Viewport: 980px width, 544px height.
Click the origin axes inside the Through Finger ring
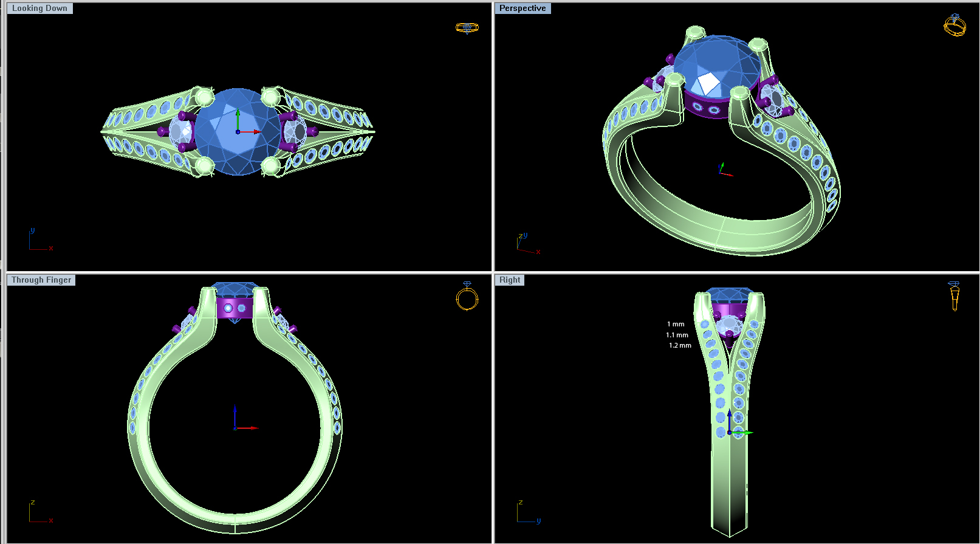(x=236, y=427)
